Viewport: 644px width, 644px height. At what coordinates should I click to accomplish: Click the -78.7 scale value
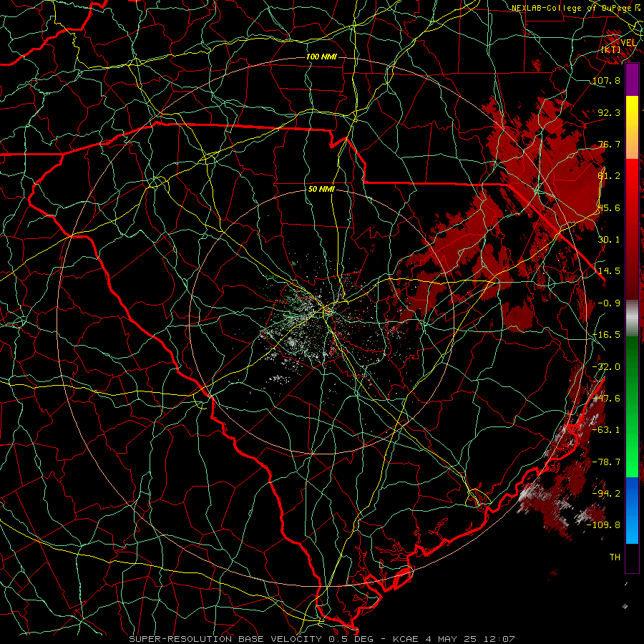click(606, 462)
